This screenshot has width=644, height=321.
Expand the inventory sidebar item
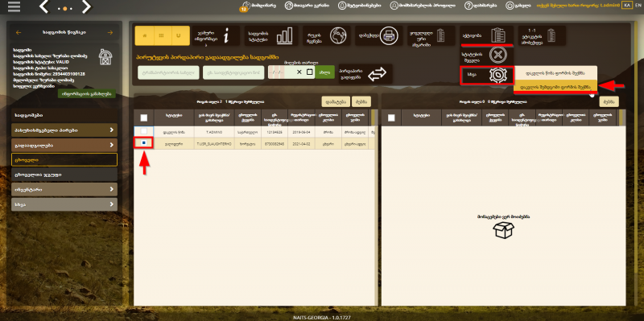coord(64,190)
